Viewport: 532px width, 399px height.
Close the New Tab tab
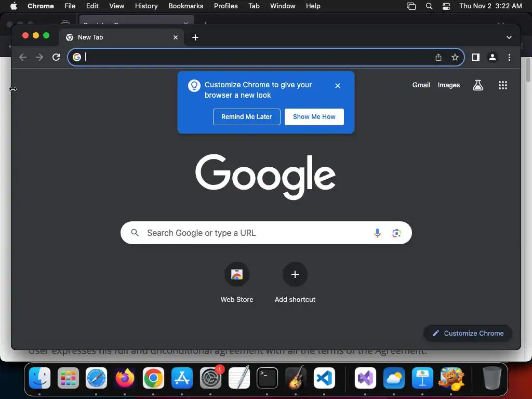(176, 37)
